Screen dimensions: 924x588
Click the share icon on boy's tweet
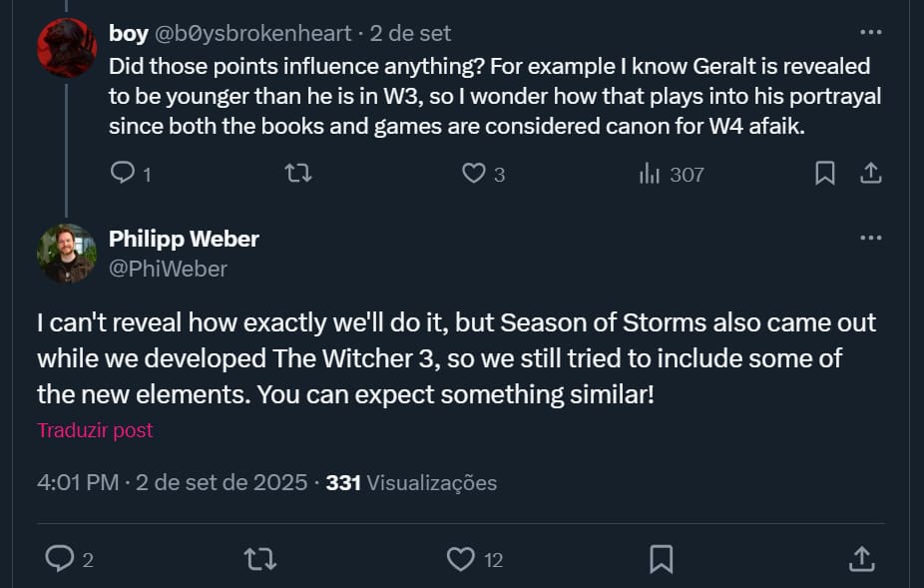point(870,173)
